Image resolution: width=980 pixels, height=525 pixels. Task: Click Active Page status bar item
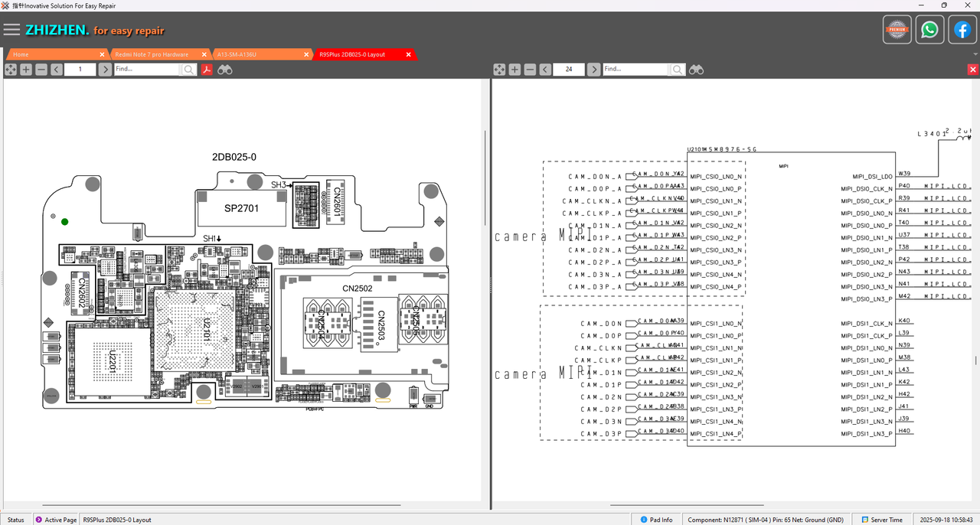click(56, 520)
